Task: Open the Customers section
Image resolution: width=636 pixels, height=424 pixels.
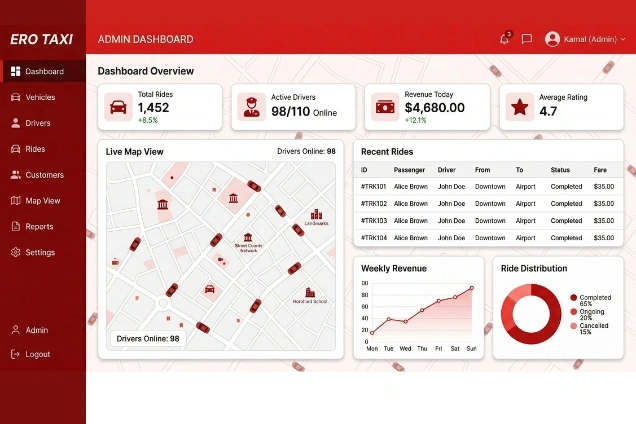Action: (x=44, y=175)
